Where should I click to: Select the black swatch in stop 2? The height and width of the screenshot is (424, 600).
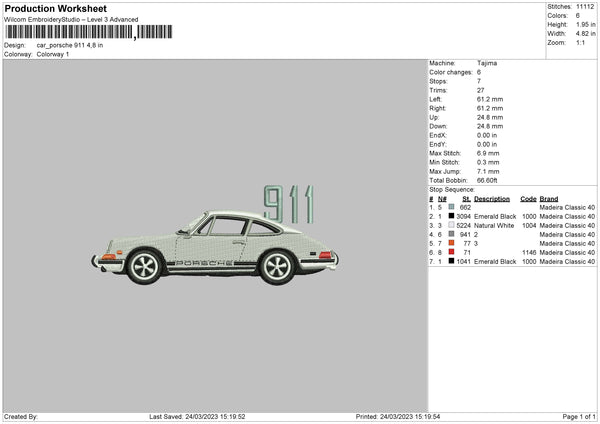pos(451,216)
